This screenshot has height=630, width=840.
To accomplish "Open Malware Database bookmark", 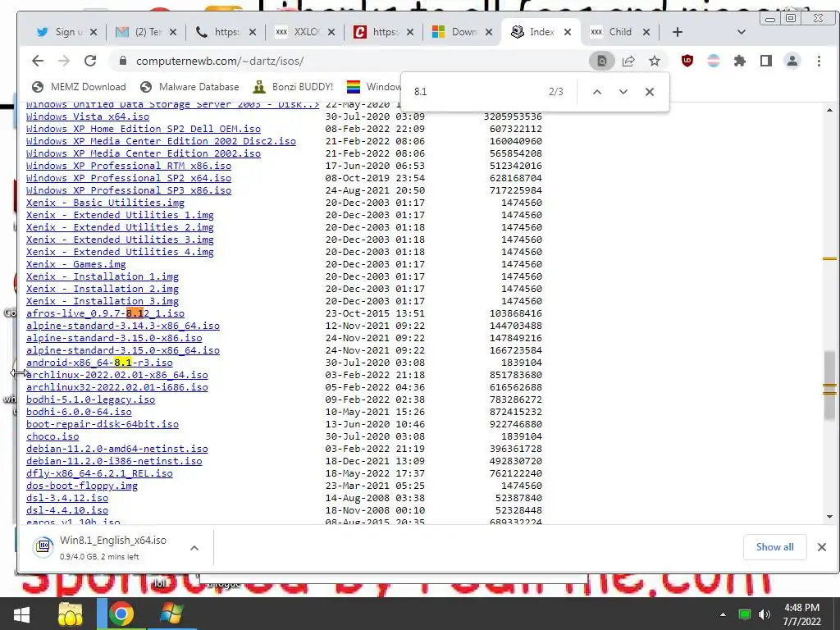I will tap(189, 87).
